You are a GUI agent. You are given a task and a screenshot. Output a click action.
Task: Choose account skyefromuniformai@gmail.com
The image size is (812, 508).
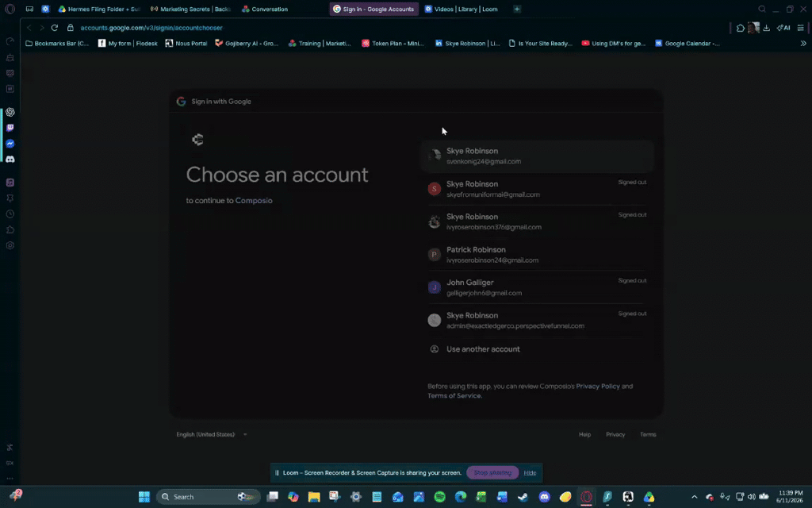pos(537,189)
